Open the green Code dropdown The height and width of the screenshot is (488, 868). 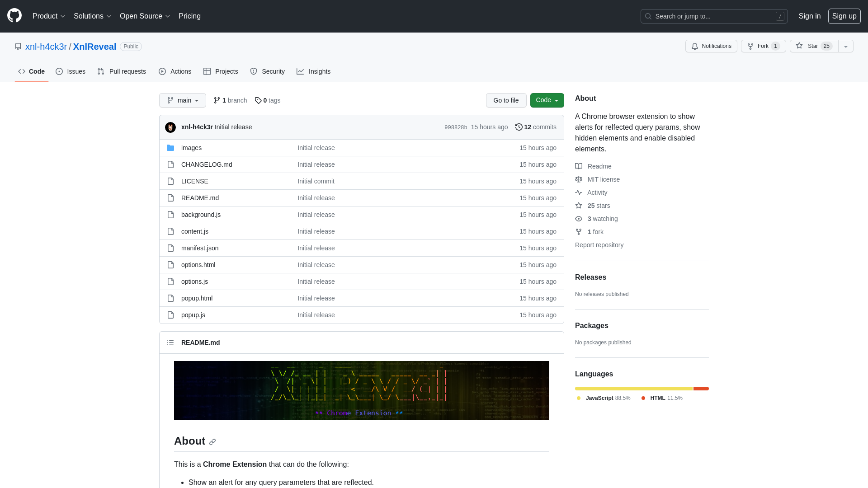547,100
